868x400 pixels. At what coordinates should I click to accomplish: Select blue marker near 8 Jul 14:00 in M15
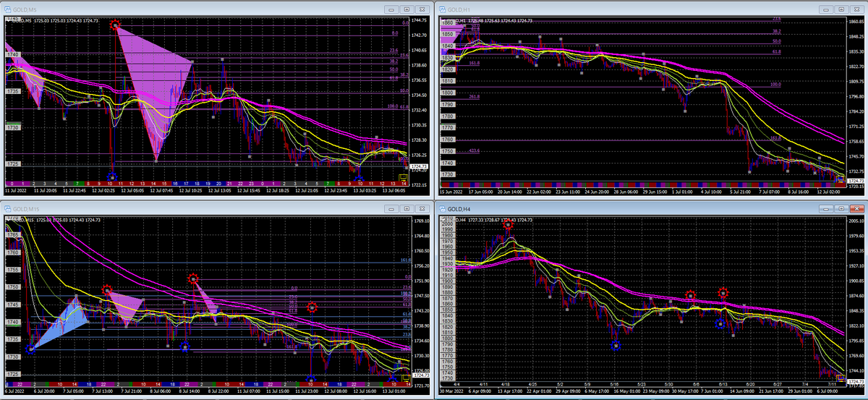point(185,347)
